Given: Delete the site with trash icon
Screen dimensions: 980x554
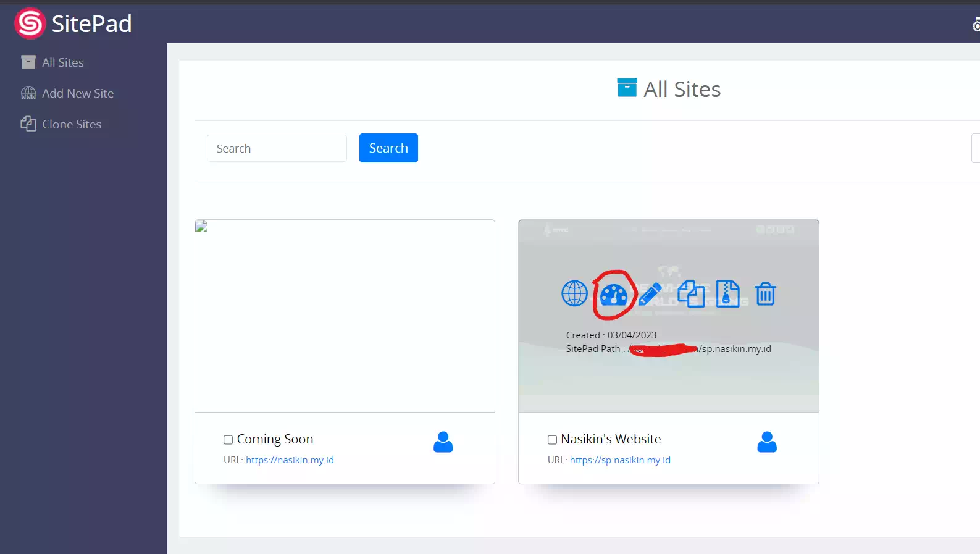Looking at the screenshot, I should [x=766, y=294].
